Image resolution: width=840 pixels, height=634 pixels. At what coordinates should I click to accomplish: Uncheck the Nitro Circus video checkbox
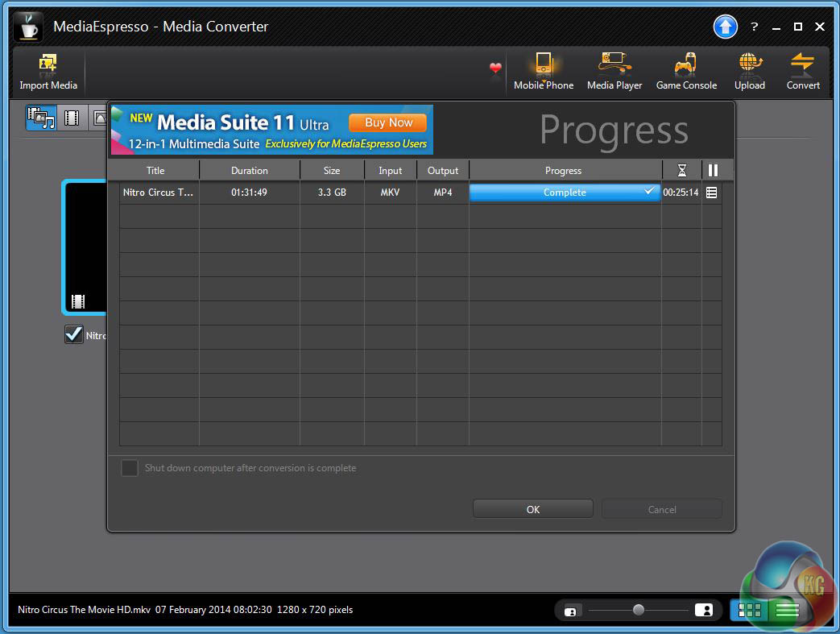point(74,334)
